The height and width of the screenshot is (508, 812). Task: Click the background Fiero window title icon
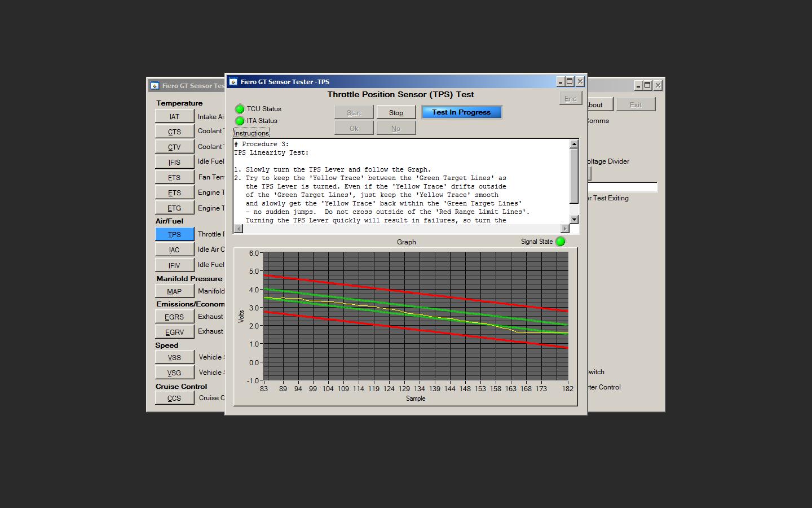click(x=155, y=86)
